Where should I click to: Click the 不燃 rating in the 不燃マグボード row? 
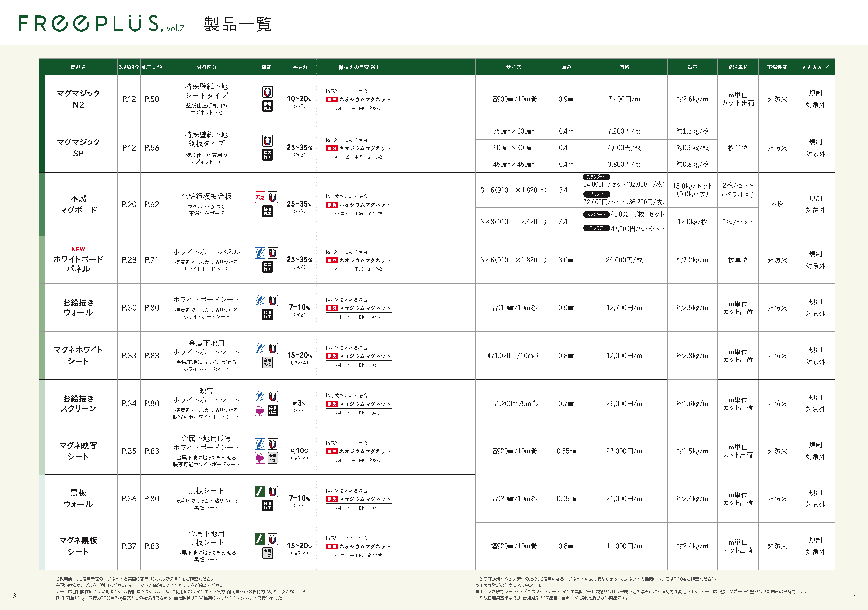777,205
